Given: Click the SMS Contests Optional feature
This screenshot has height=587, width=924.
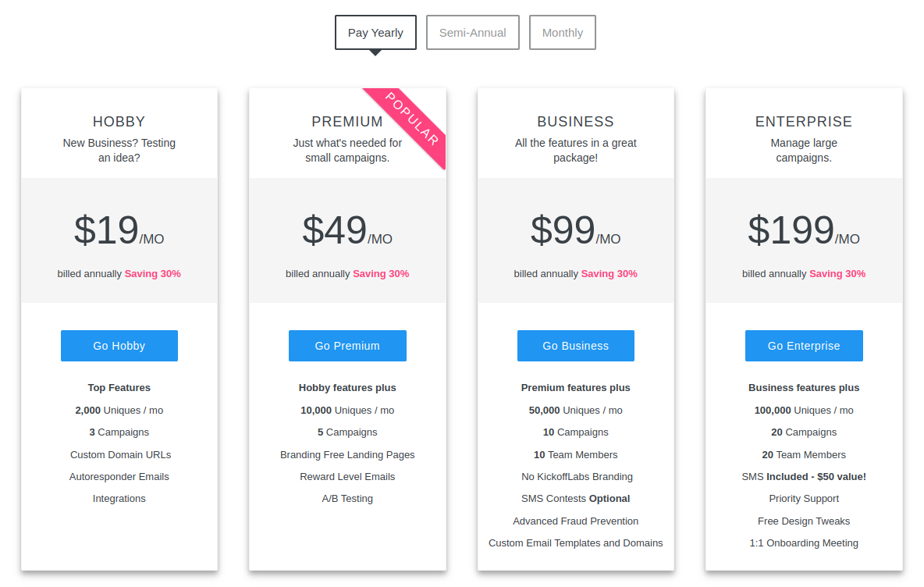Looking at the screenshot, I should click(x=576, y=499).
